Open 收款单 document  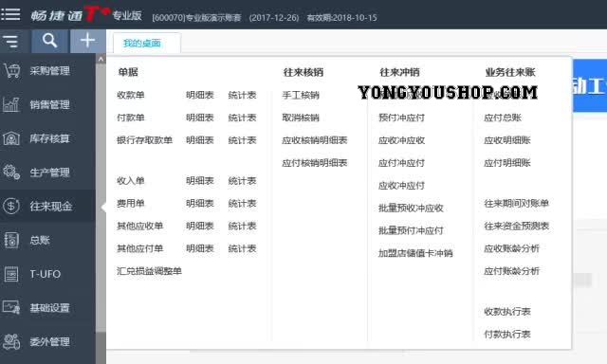point(131,95)
